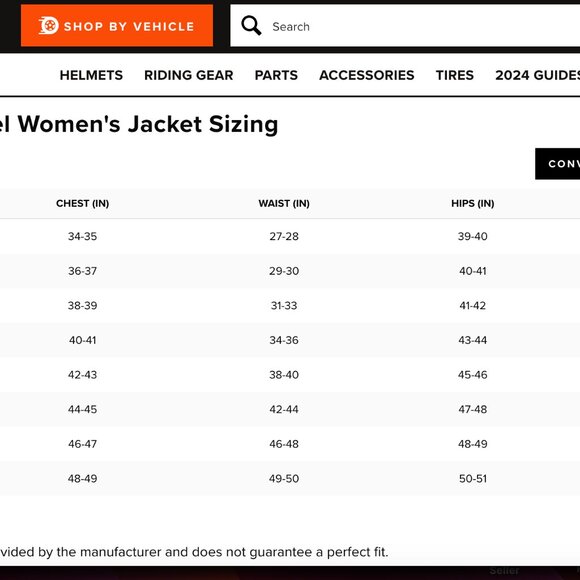Select waist value 49-50
The image size is (580, 580).
coord(284,479)
